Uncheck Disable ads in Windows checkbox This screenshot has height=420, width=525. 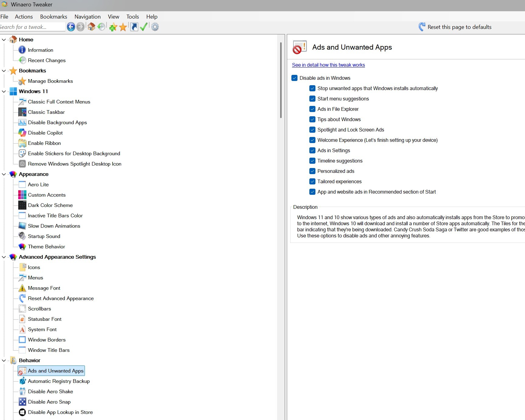point(294,78)
